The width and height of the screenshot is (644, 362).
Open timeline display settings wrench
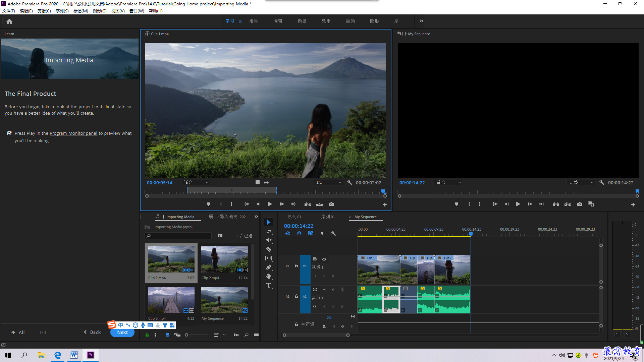pyautogui.click(x=333, y=233)
